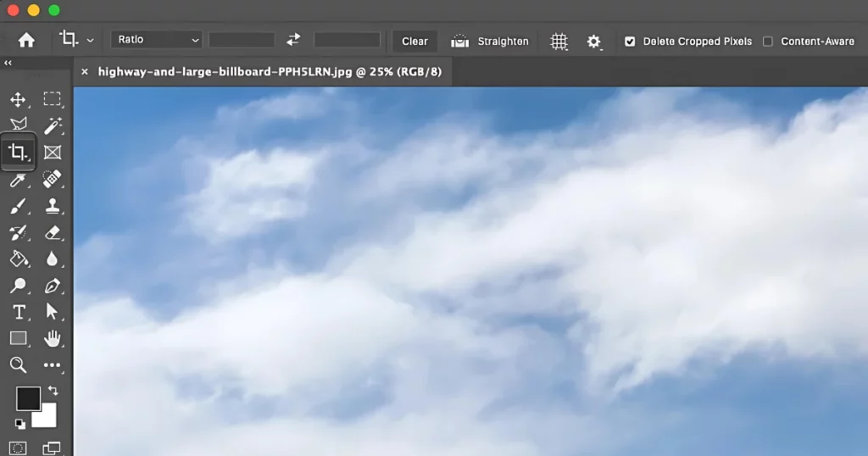Select the Rectangle shape tool
The image size is (868, 456).
(x=19, y=338)
